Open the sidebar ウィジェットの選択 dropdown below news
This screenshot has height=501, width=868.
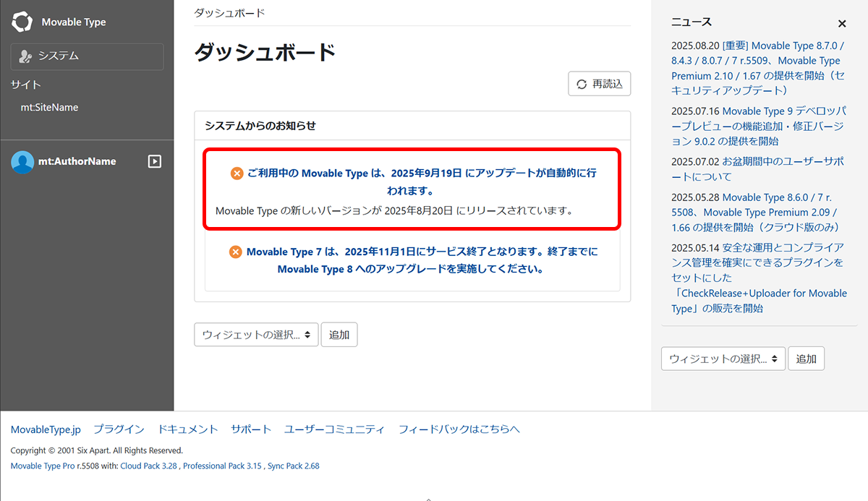723,359
